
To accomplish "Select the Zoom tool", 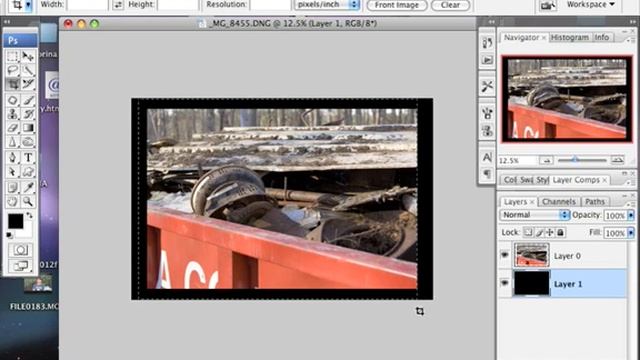I will (x=28, y=201).
